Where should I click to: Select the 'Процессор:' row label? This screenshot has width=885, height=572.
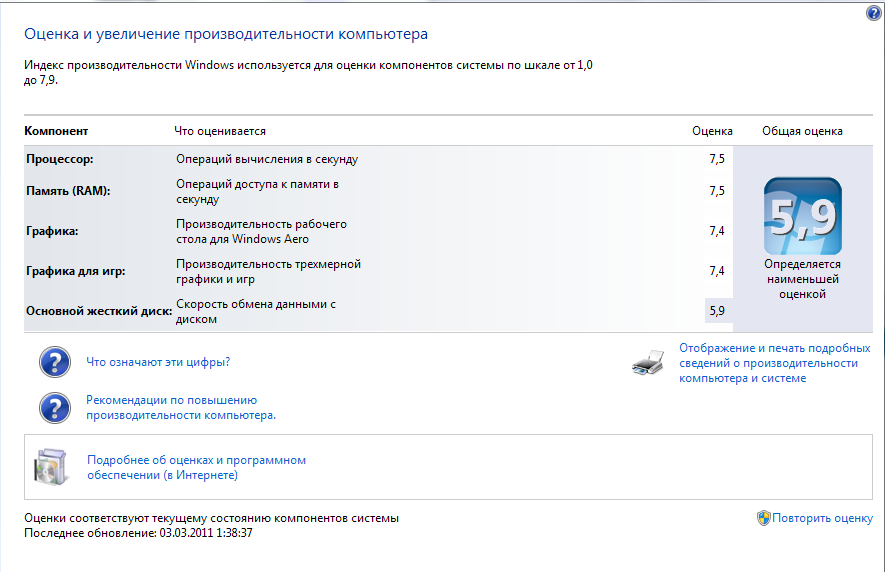(x=60, y=159)
